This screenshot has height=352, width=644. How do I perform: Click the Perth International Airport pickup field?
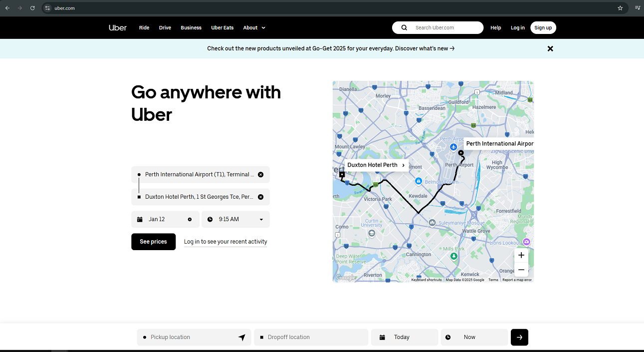[201, 174]
